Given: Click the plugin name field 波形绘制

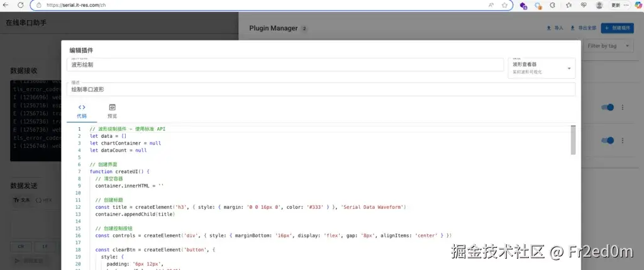Looking at the screenshot, I should click(285, 65).
